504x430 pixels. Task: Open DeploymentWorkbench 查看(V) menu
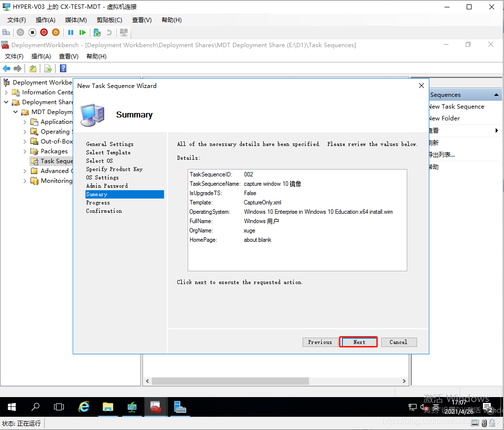(x=68, y=57)
